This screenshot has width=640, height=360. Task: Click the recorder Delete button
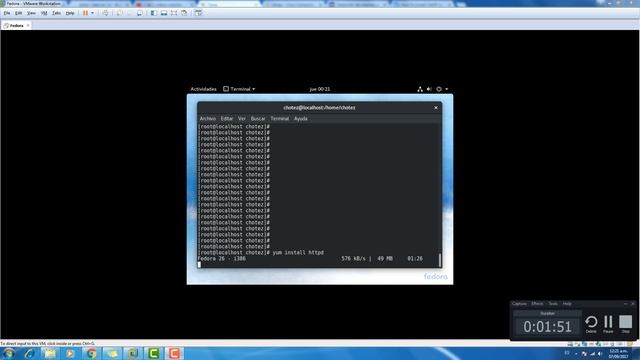(591, 324)
